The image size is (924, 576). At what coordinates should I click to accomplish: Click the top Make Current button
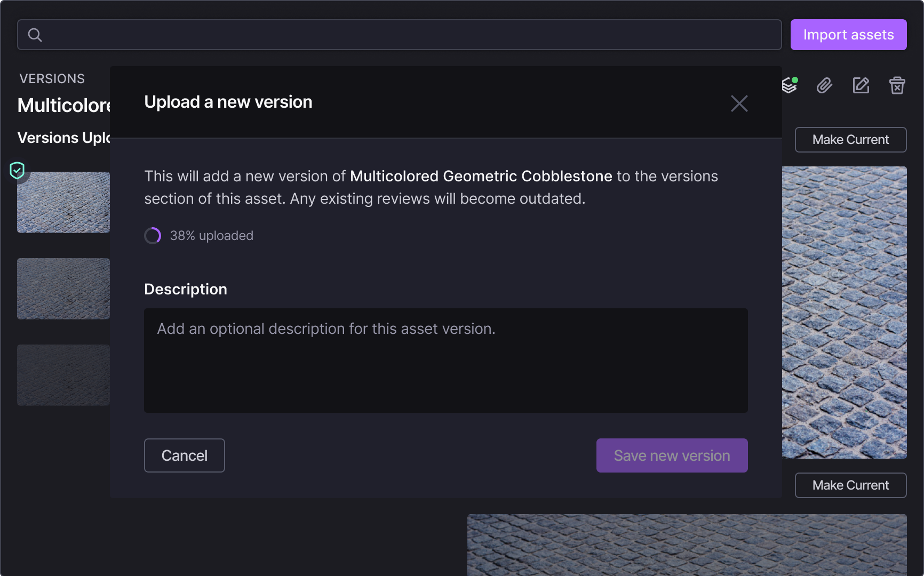click(x=850, y=139)
